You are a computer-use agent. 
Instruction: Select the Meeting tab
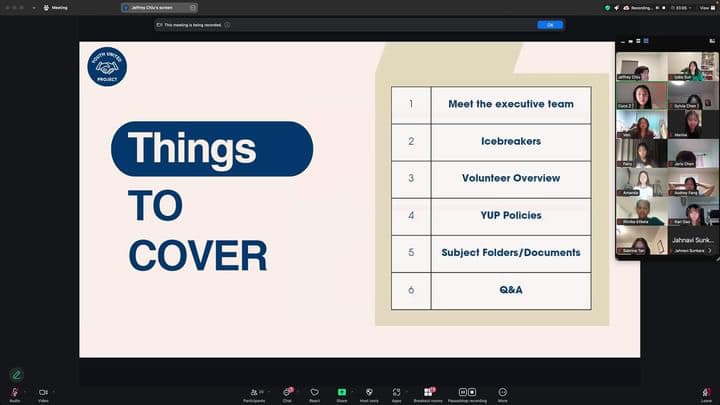pos(59,7)
